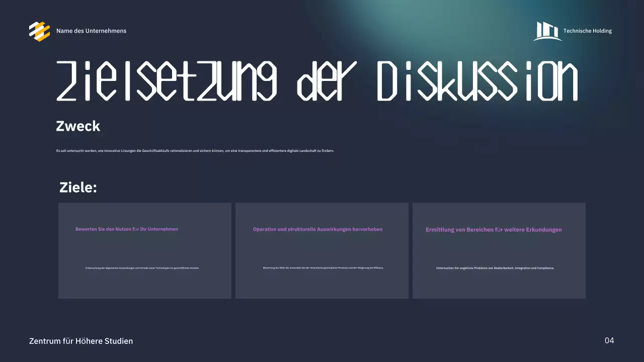
Task: Click empty bottom area of middle card
Action: (x=322, y=287)
